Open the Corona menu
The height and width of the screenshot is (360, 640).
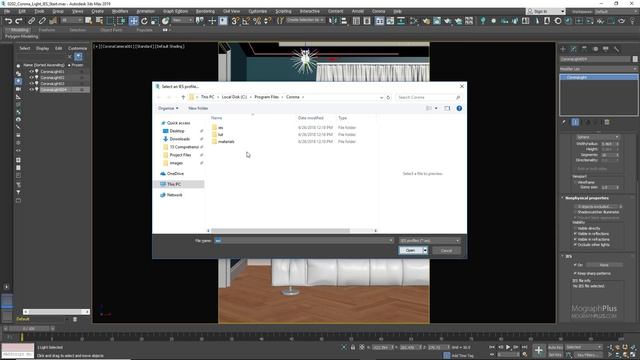click(x=378, y=11)
